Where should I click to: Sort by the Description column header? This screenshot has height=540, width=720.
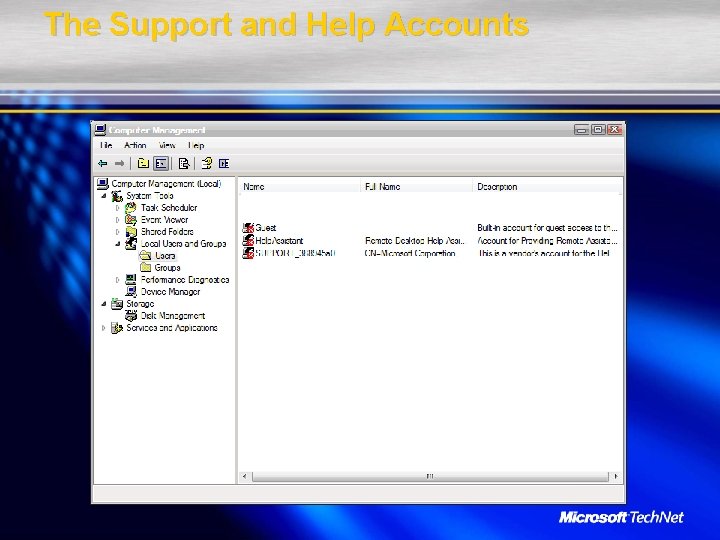pos(547,186)
